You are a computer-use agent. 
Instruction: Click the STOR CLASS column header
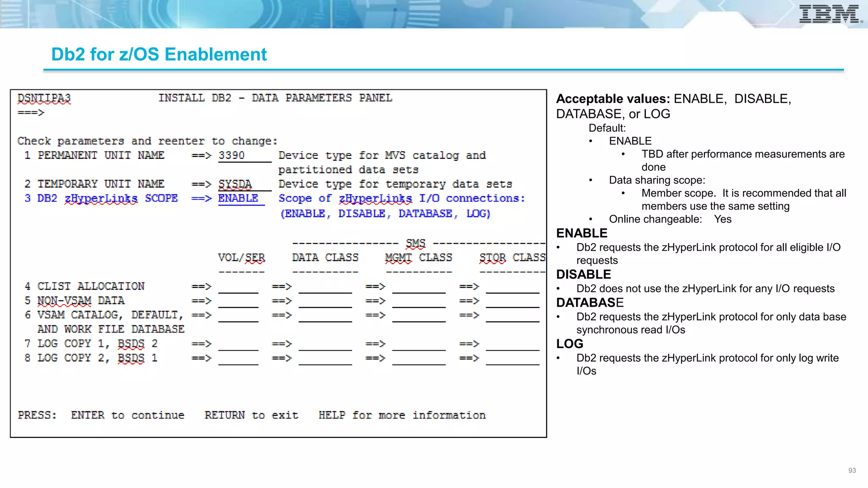pyautogui.click(x=512, y=258)
